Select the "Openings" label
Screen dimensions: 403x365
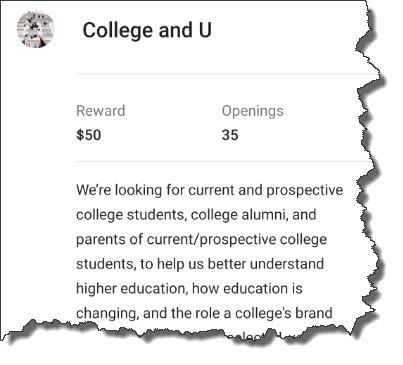pos(253,111)
